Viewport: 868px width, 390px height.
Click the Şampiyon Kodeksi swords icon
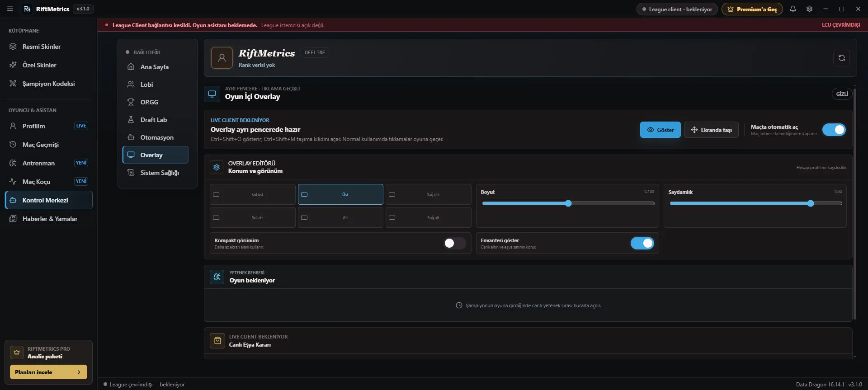click(13, 84)
